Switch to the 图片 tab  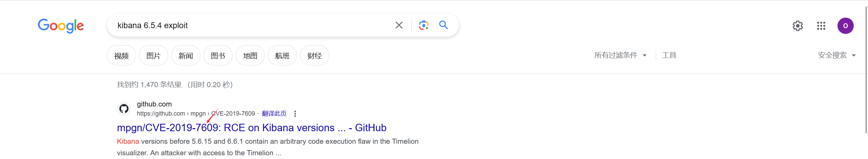pyautogui.click(x=153, y=56)
